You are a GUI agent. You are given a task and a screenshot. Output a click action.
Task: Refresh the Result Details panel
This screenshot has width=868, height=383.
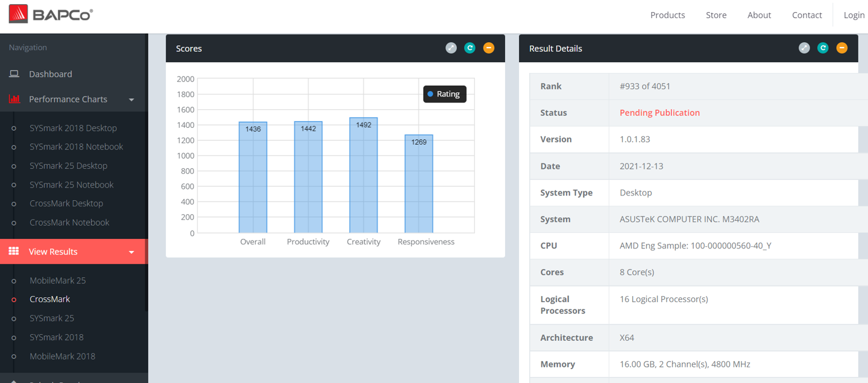823,48
